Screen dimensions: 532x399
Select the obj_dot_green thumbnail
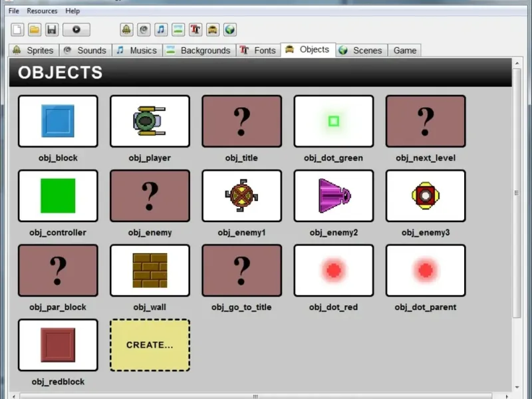[334, 121]
